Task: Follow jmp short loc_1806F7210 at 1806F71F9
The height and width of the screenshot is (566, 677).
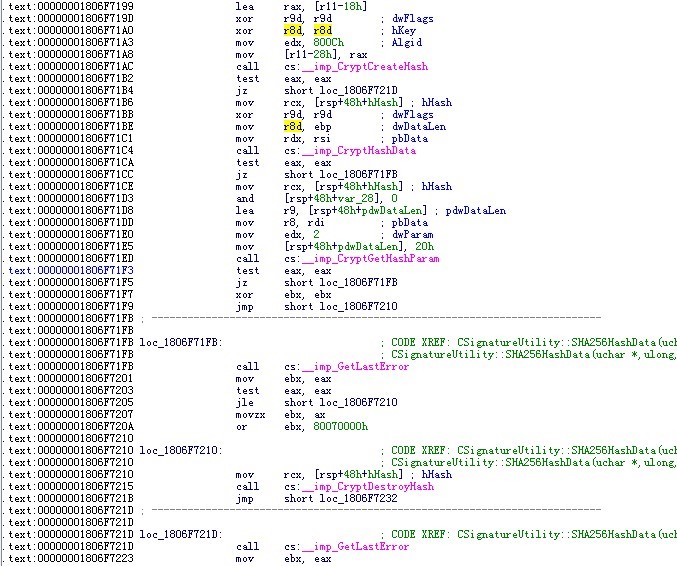Action: click(x=358, y=307)
